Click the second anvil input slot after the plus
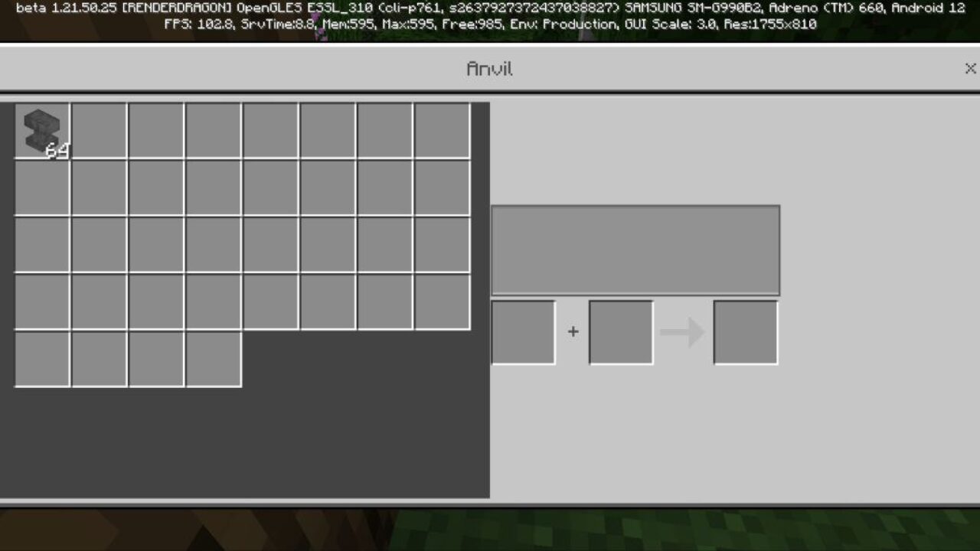Viewport: 980px width, 551px height. pyautogui.click(x=621, y=332)
